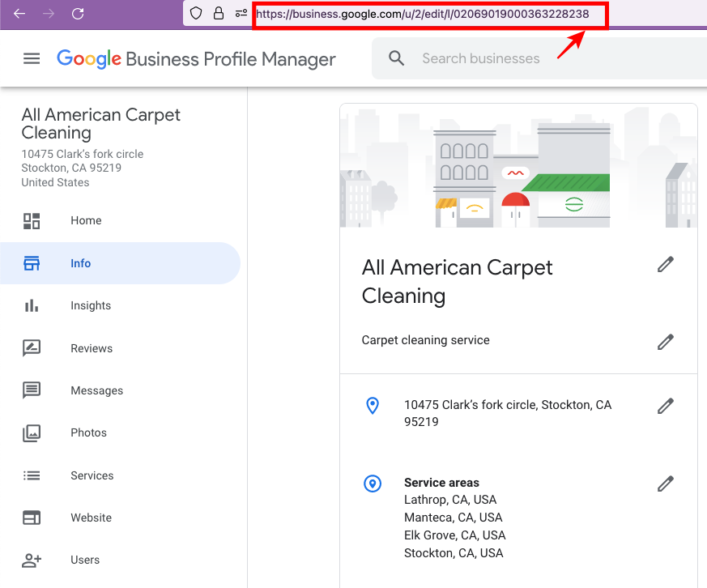
Task: Edit the Carpet cleaning service category
Action: (666, 342)
